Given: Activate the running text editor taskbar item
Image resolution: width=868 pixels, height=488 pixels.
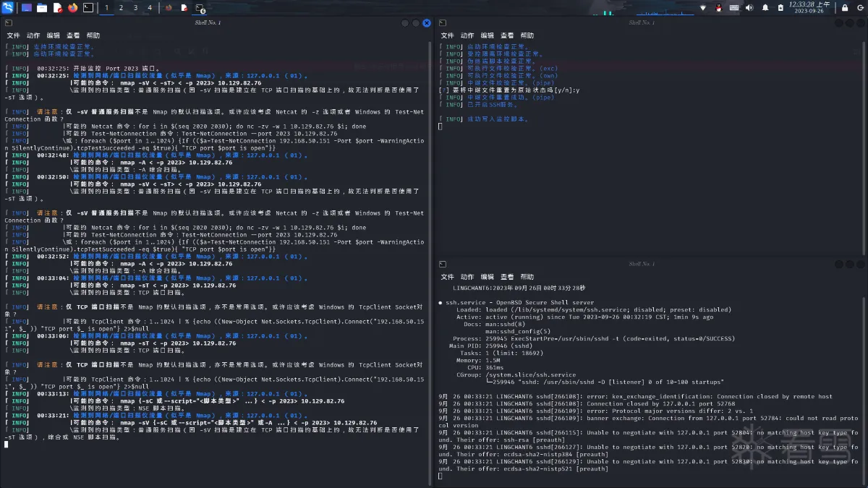Looking at the screenshot, I should click(184, 8).
